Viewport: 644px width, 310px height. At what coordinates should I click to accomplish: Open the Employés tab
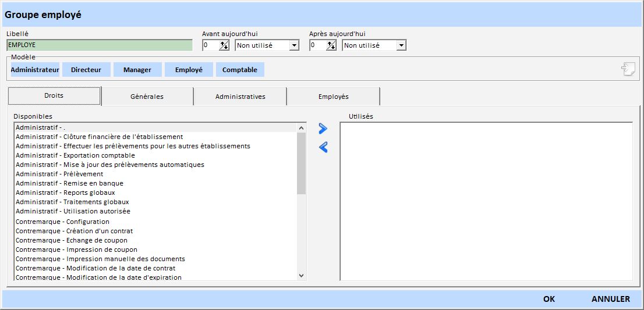click(x=333, y=97)
